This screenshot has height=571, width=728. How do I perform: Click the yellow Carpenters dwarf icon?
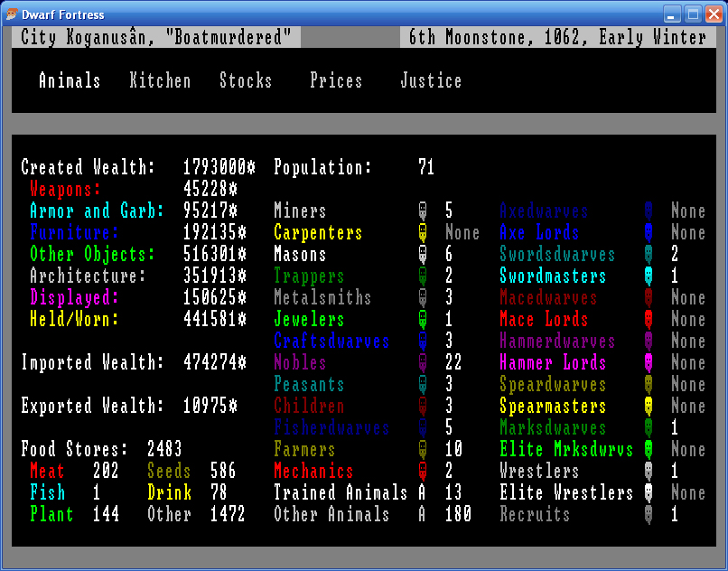(423, 233)
